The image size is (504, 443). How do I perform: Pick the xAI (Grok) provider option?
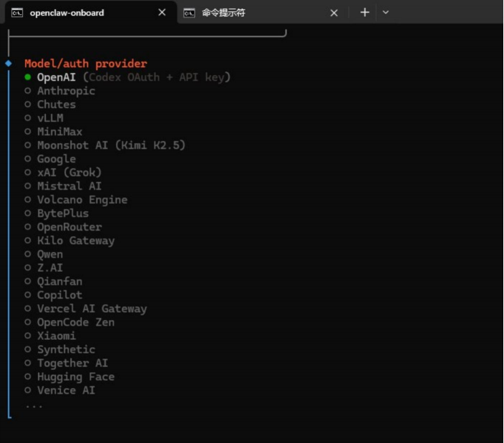point(28,172)
